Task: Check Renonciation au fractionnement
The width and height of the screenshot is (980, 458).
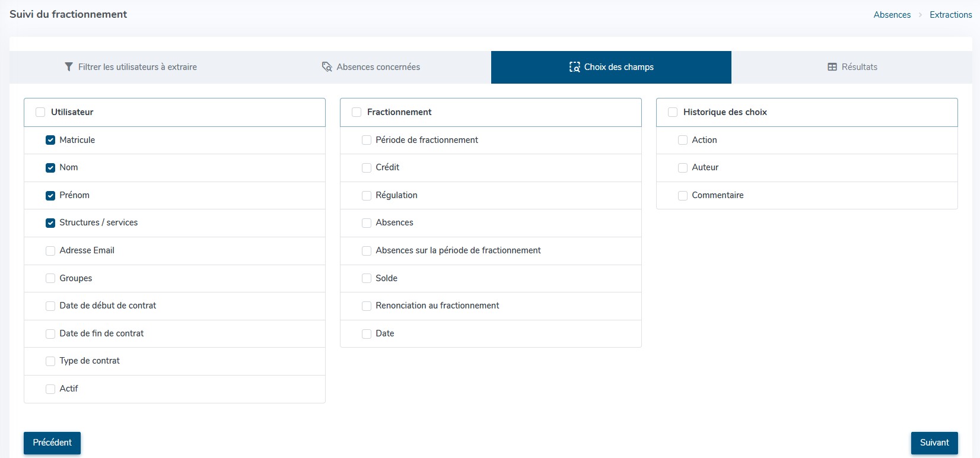Action: tap(367, 306)
